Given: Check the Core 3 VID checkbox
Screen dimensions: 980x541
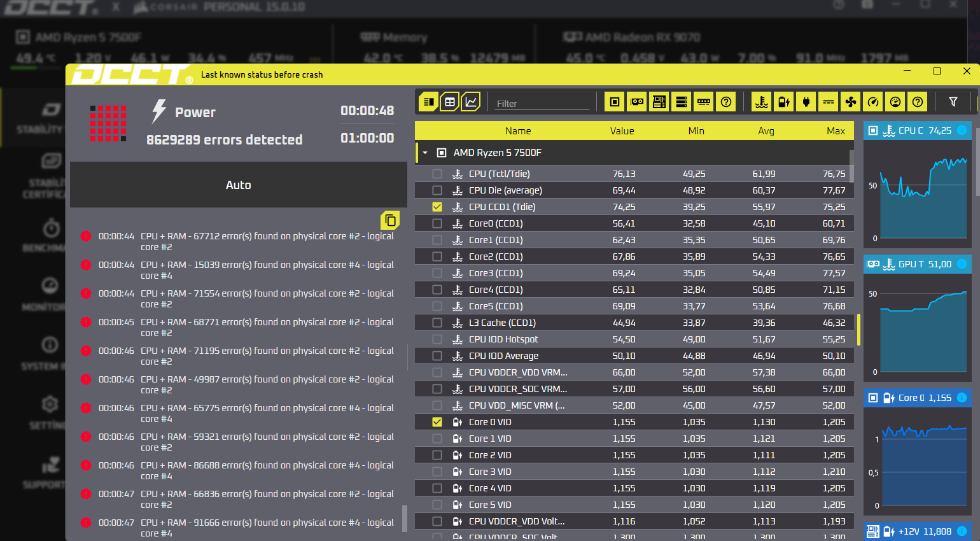Looking at the screenshot, I should pyautogui.click(x=437, y=472).
